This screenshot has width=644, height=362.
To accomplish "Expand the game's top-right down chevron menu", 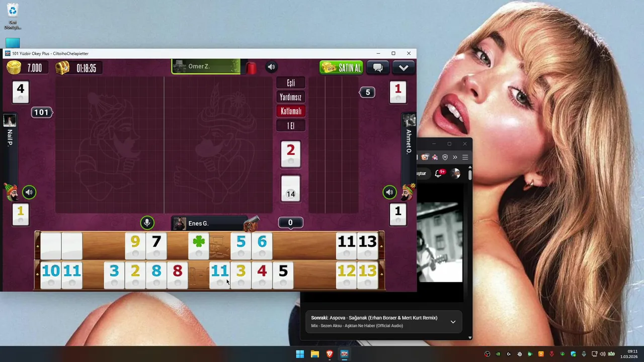I will coord(404,67).
